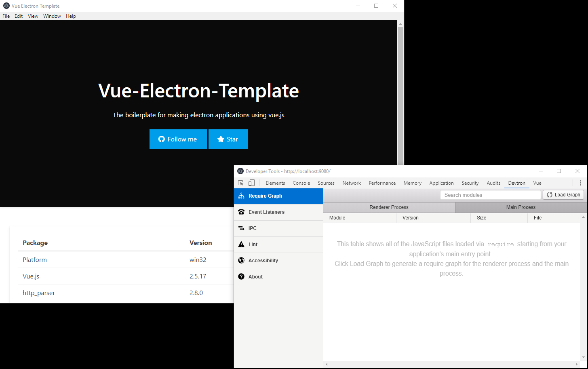Click the File column header

coord(554,218)
